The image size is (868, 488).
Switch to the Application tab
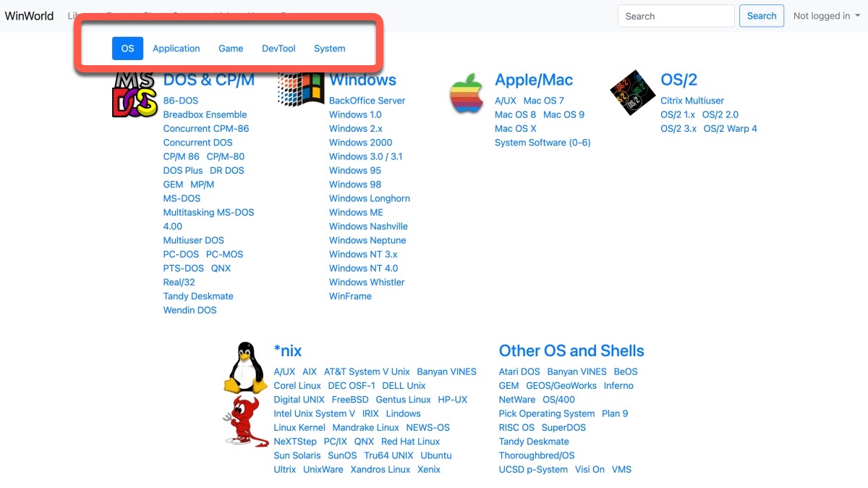[176, 49]
